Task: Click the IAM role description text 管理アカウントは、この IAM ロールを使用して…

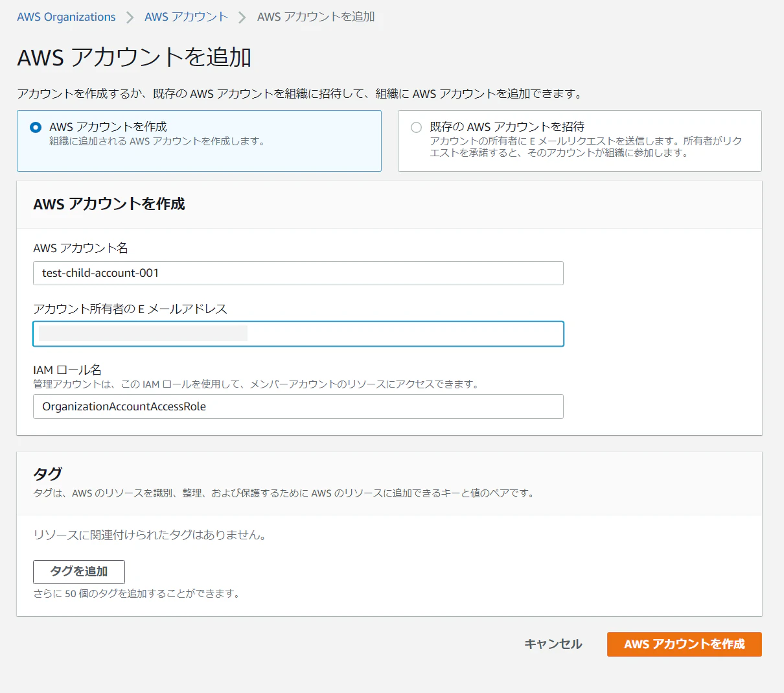Action: point(257,384)
